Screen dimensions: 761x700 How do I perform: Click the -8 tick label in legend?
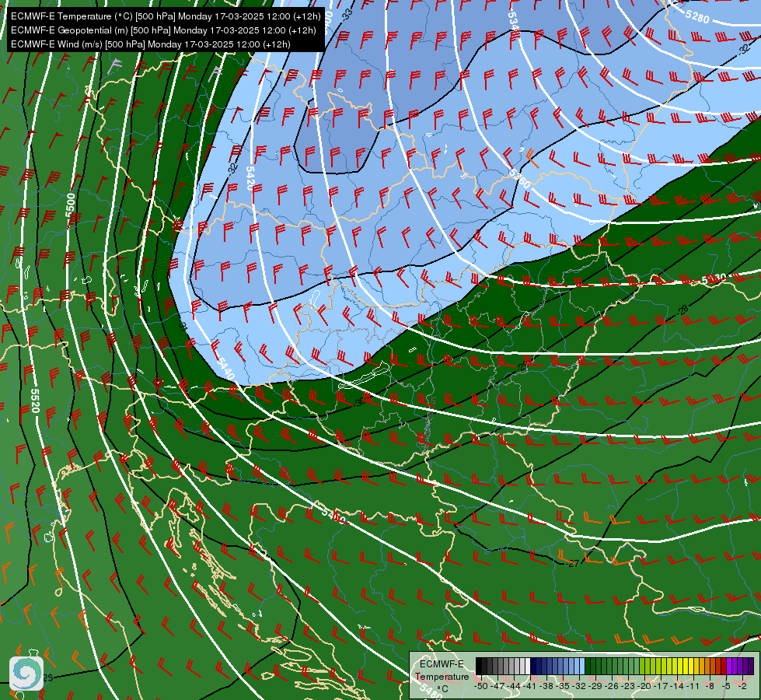point(710,686)
